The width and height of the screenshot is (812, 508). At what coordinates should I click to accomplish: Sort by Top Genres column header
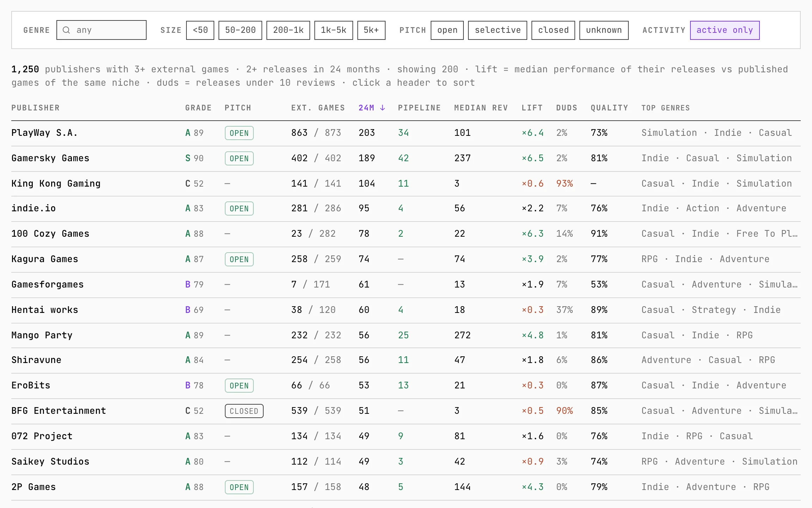(x=665, y=108)
